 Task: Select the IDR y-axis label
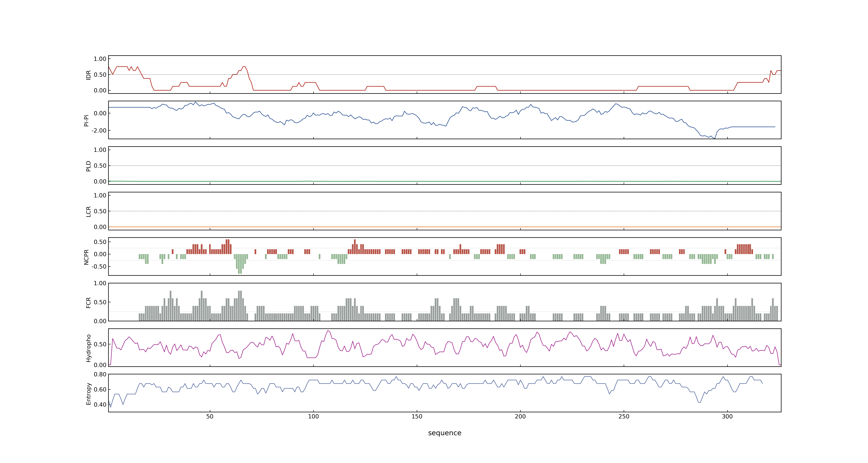click(89, 75)
